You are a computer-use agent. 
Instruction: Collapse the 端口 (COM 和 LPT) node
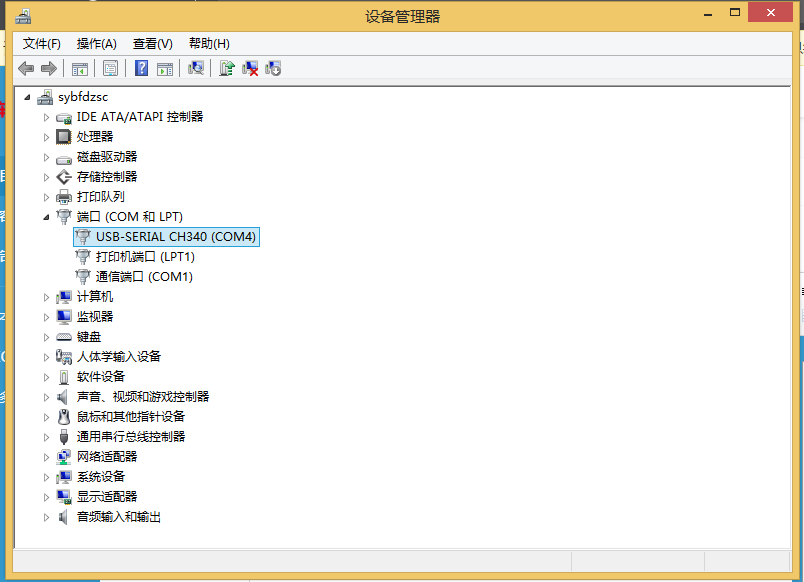(x=46, y=217)
